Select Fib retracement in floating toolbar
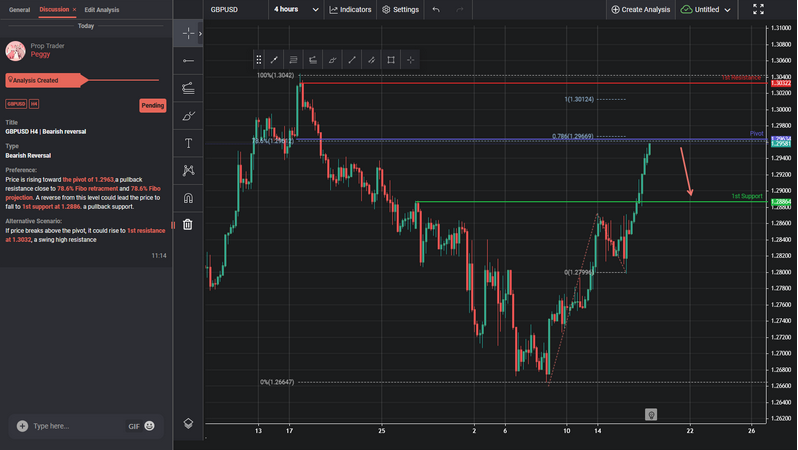The height and width of the screenshot is (450, 798). (294, 60)
